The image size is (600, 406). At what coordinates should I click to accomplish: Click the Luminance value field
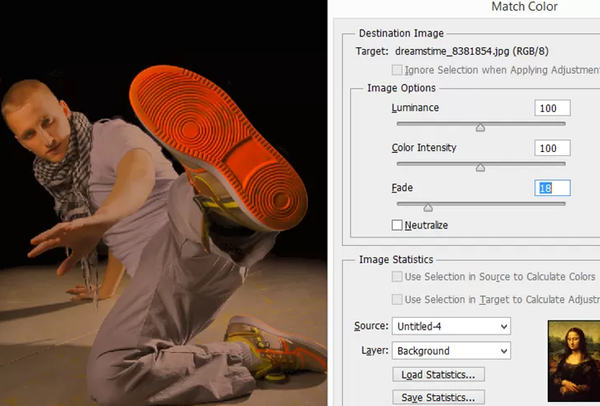point(552,108)
